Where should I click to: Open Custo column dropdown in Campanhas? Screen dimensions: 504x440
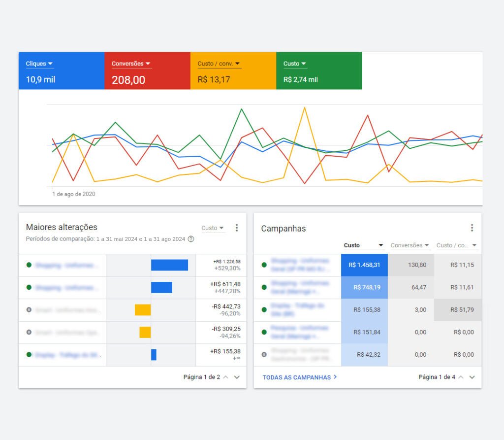[363, 245]
